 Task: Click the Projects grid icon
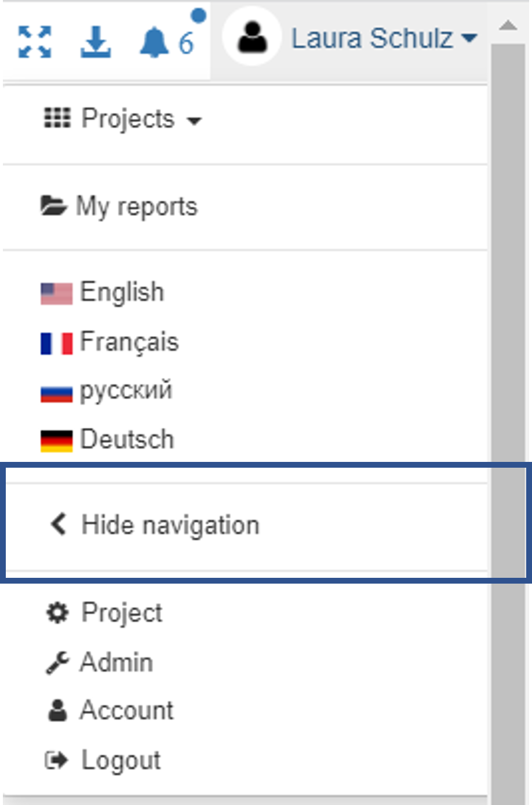(x=57, y=118)
